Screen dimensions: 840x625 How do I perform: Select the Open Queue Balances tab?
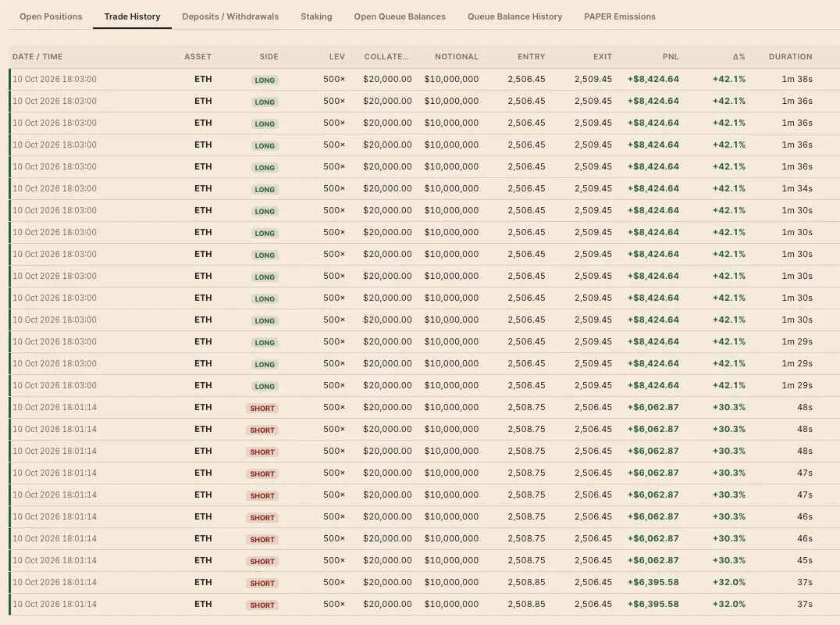(400, 16)
